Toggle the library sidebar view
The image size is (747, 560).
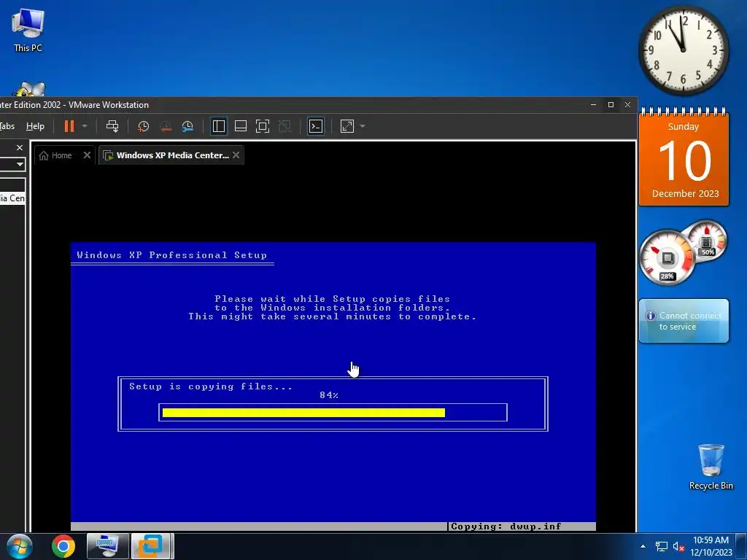point(219,126)
